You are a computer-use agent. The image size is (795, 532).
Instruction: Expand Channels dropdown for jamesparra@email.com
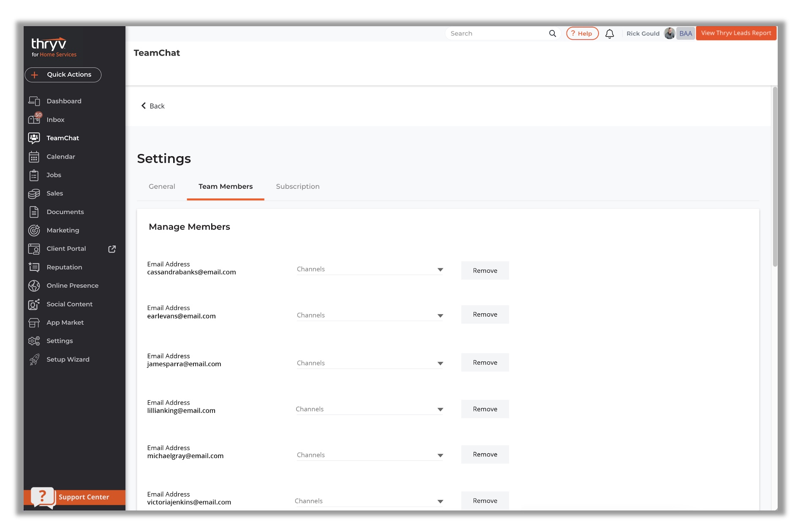pos(370,363)
